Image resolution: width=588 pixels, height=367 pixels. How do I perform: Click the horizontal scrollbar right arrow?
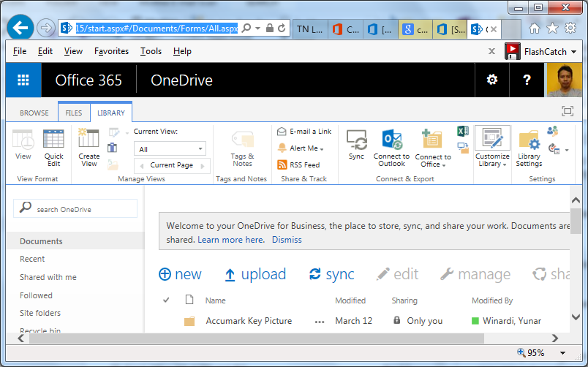(555, 338)
